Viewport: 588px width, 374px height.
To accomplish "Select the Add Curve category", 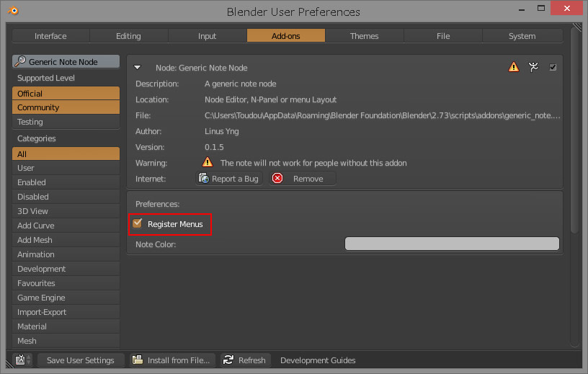I will coord(66,226).
